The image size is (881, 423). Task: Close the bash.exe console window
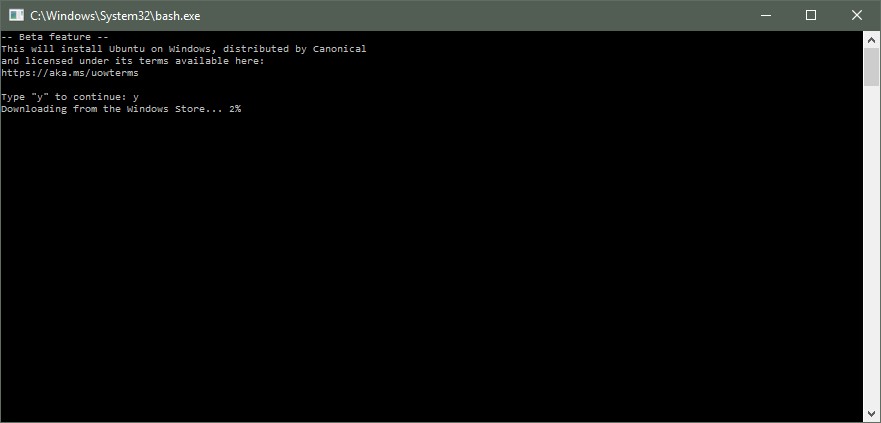[x=857, y=15]
